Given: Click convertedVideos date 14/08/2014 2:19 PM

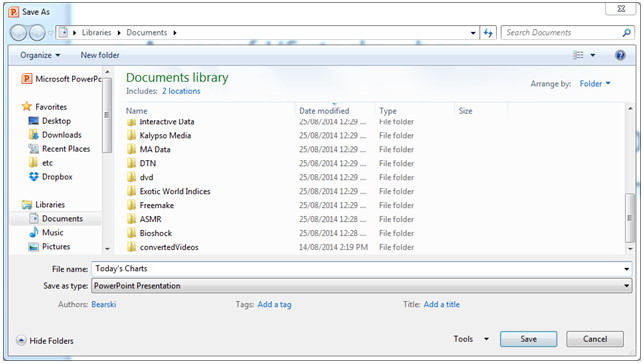Looking at the screenshot, I should (333, 247).
